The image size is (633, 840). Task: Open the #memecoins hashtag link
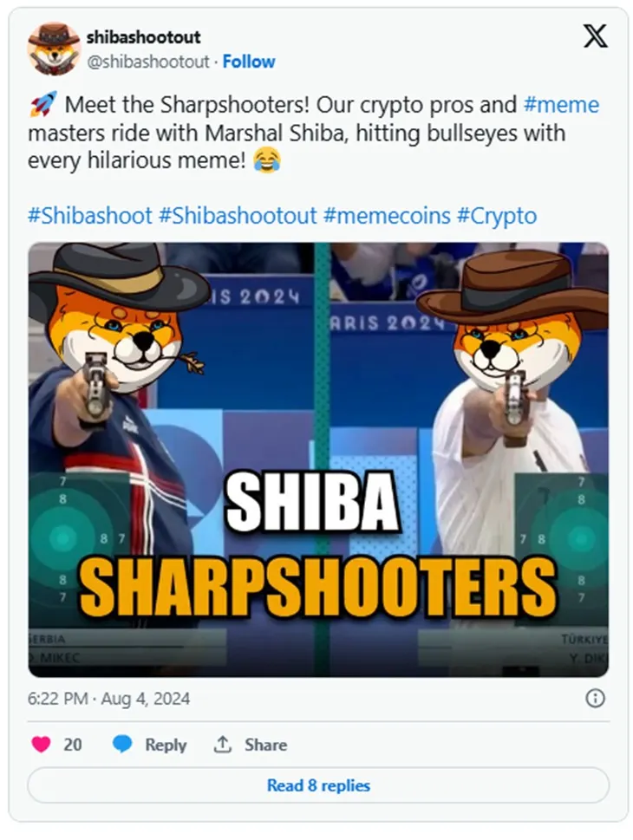point(387,215)
